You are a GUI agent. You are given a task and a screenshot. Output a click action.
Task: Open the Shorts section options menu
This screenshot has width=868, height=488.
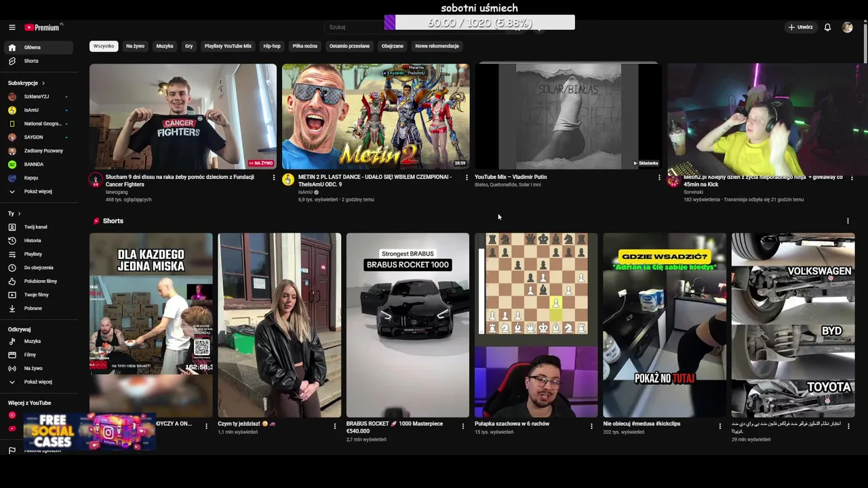click(848, 221)
